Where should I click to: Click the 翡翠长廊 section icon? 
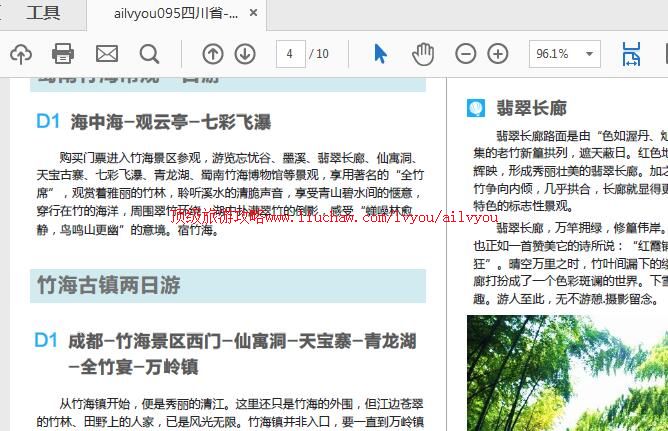click(477, 108)
